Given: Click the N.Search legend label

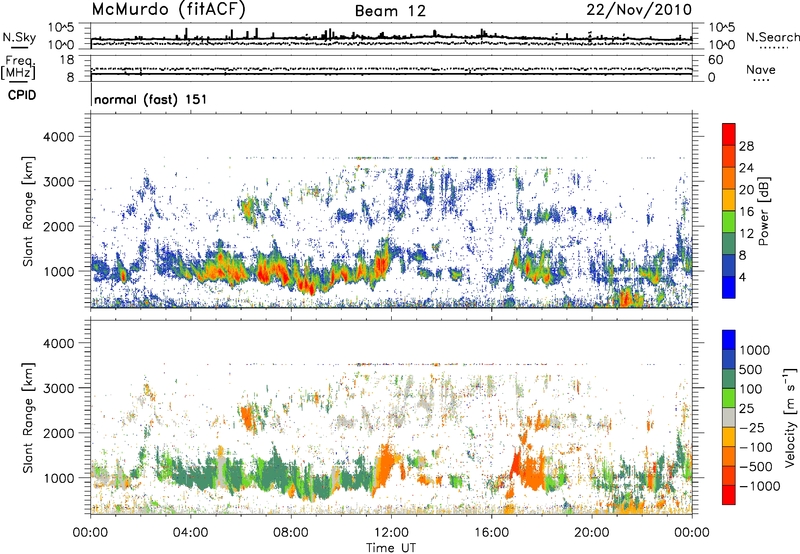Looking at the screenshot, I should [x=773, y=37].
